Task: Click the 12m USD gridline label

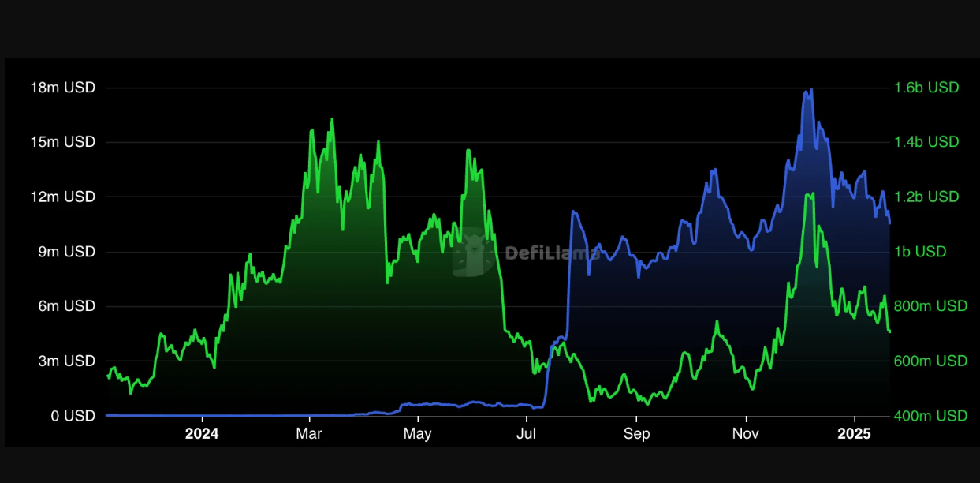Action: click(x=63, y=197)
